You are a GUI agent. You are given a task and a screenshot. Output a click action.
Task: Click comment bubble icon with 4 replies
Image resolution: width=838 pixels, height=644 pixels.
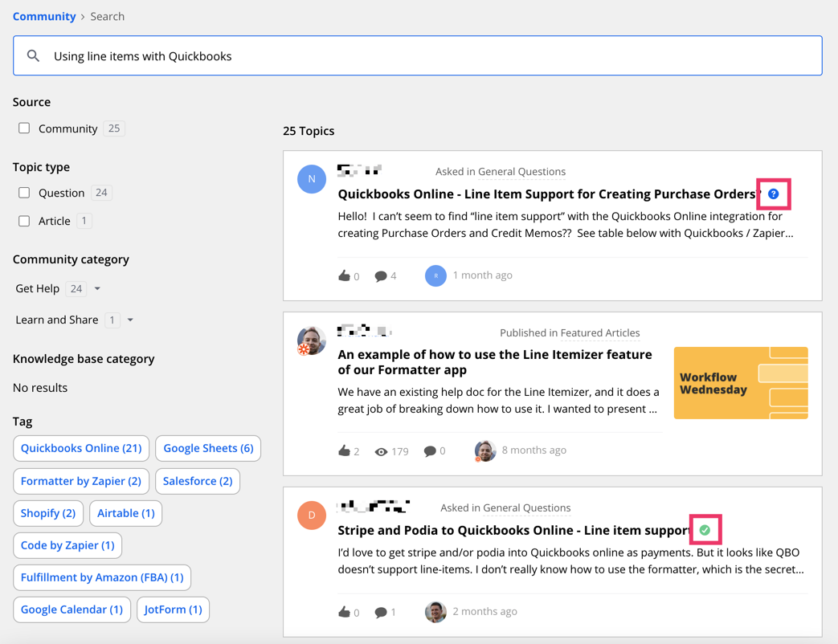pyautogui.click(x=381, y=276)
